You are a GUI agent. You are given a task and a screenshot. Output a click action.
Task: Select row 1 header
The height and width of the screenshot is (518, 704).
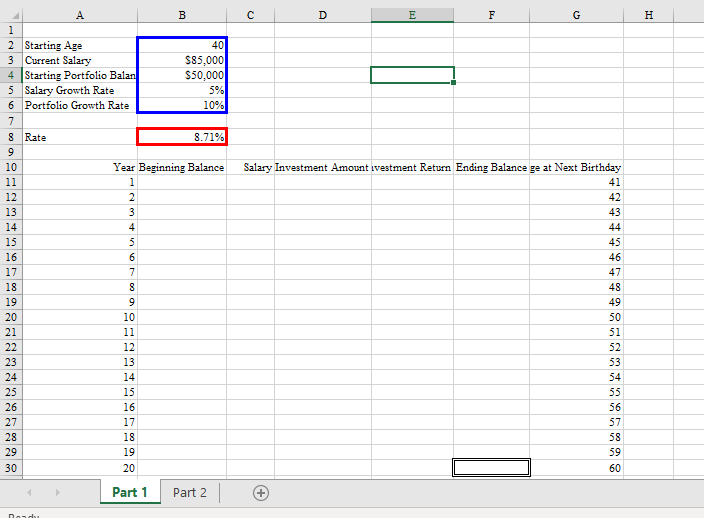11,30
